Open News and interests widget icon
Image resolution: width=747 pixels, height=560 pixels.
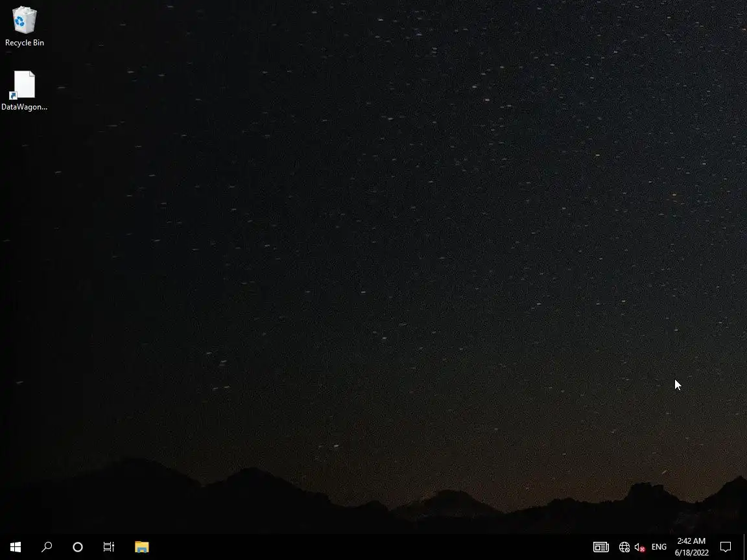(x=600, y=547)
